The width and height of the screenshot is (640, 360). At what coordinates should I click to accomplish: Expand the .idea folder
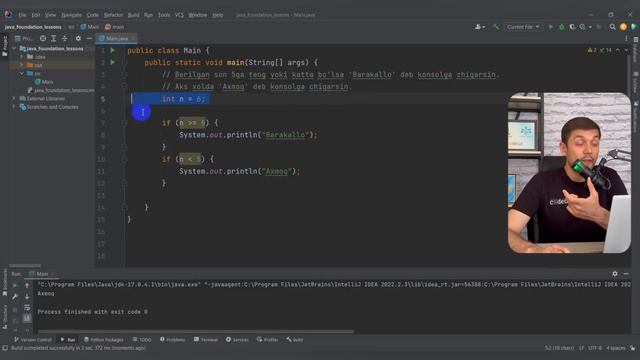[22, 57]
